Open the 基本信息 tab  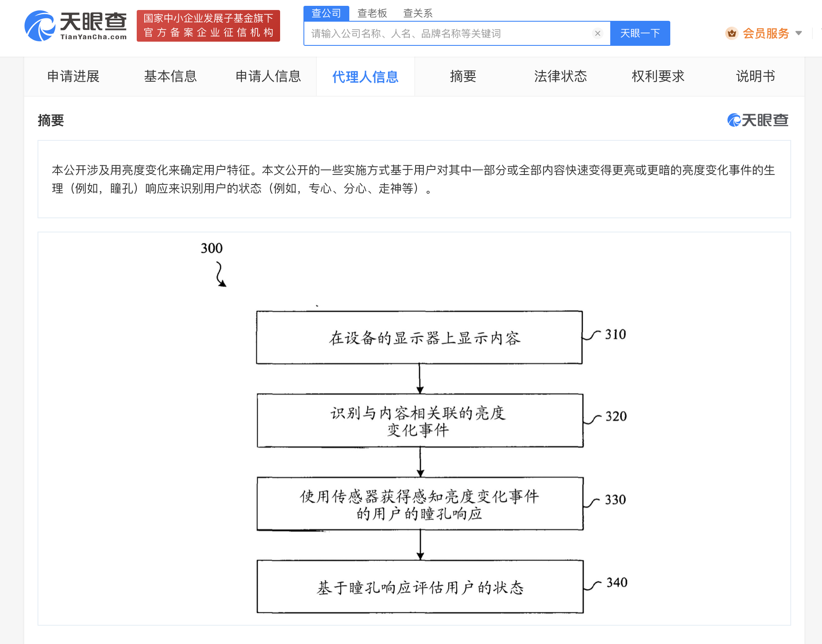tap(170, 77)
